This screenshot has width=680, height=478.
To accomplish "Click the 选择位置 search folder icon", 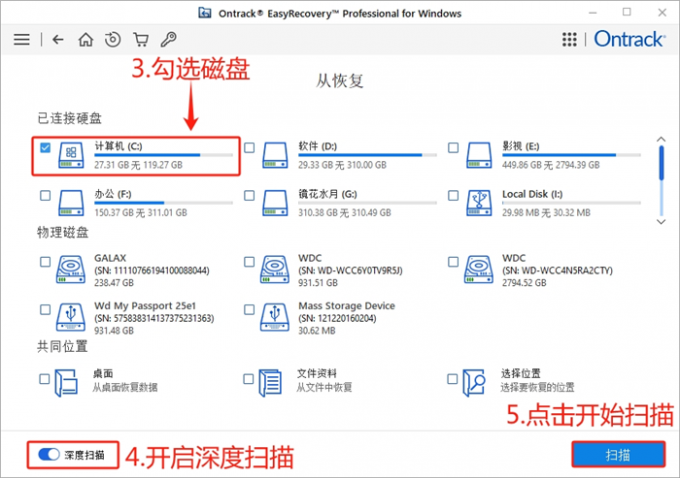I will point(474,383).
